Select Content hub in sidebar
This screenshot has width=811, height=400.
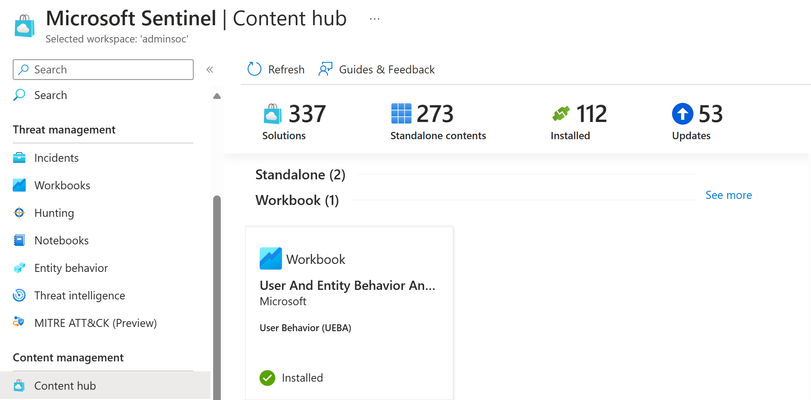point(106,386)
